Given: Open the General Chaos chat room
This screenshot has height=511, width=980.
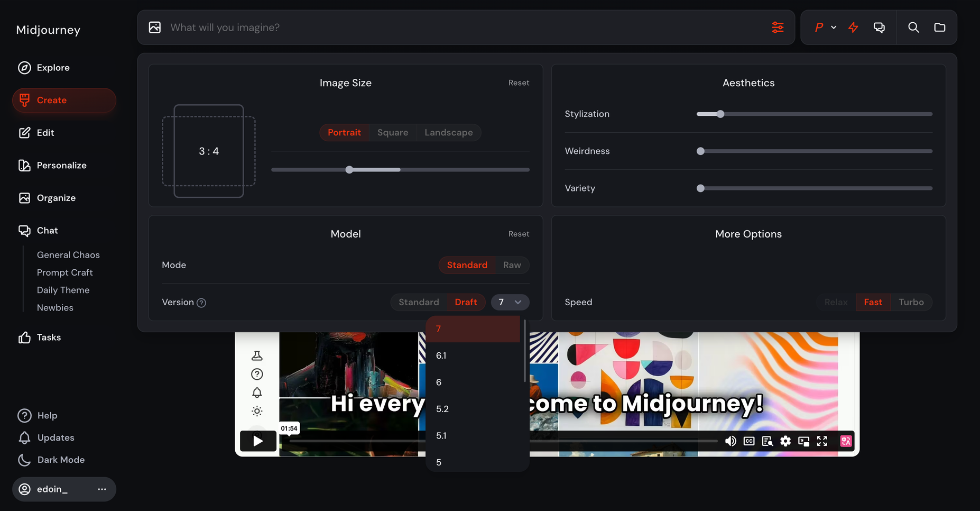Looking at the screenshot, I should (68, 255).
